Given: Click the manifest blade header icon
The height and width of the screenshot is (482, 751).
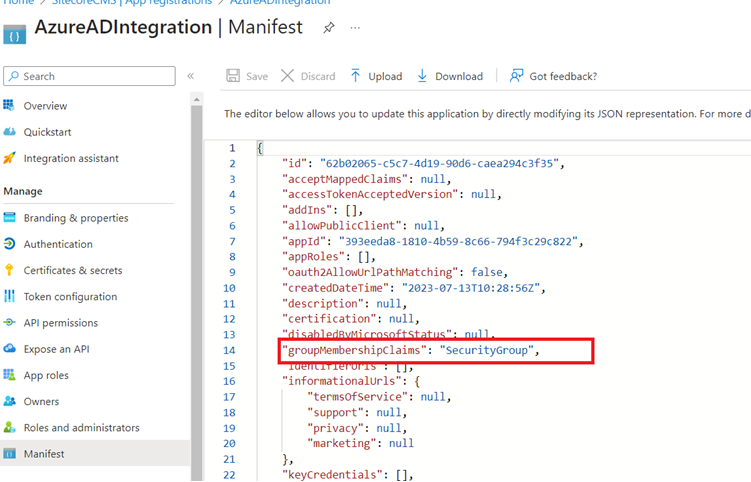Looking at the screenshot, I should click(14, 35).
